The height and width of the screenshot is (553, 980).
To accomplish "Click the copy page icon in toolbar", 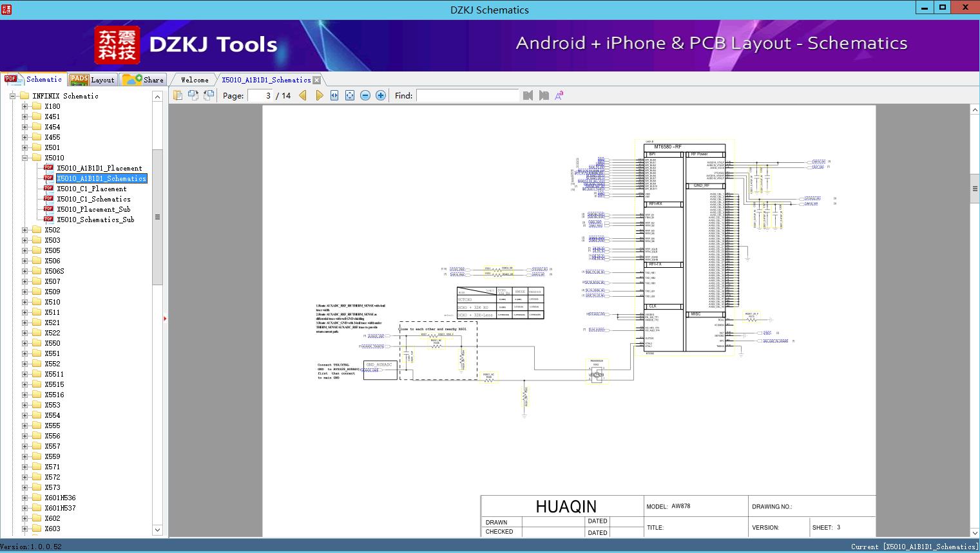I will point(178,95).
